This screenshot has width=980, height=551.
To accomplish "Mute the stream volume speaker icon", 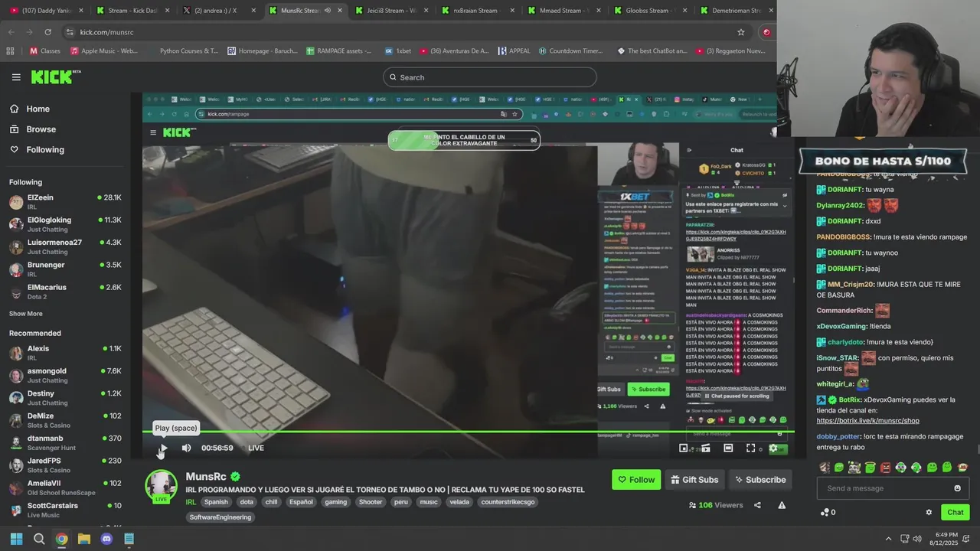I will (186, 448).
